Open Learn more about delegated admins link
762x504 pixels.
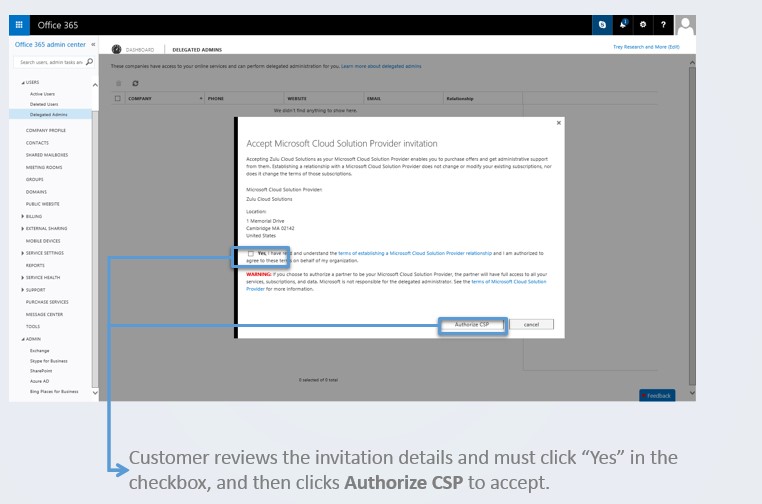click(381, 66)
